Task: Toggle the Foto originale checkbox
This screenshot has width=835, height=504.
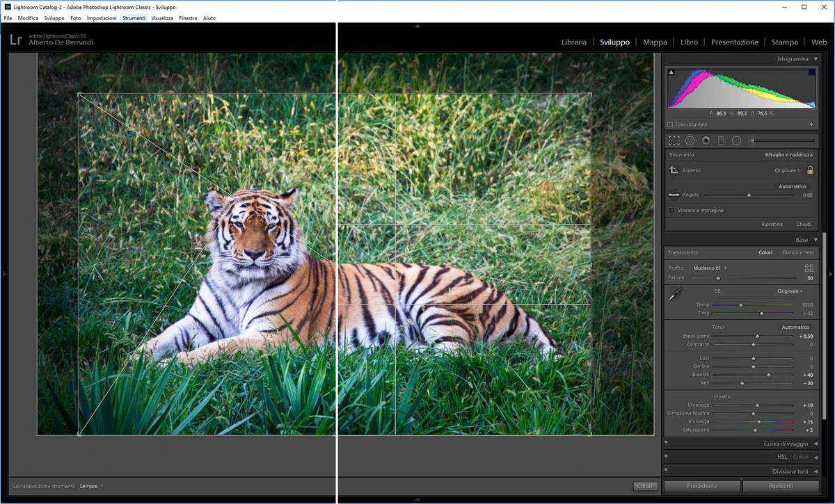Action: point(670,124)
